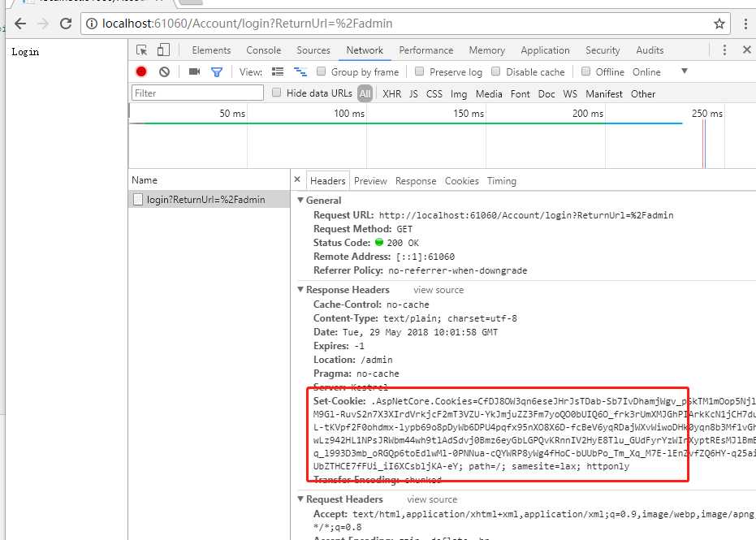Filter requests by Doc
This screenshot has width=756, height=540.
coord(546,93)
